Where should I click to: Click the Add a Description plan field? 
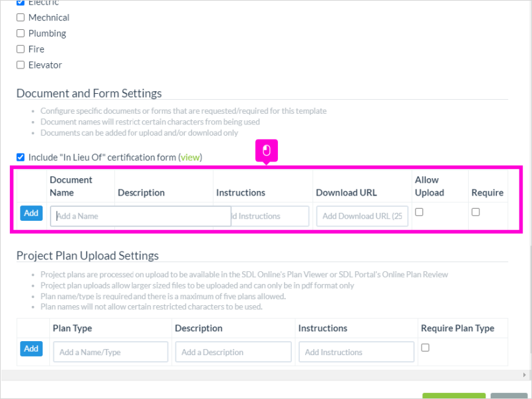[233, 352]
